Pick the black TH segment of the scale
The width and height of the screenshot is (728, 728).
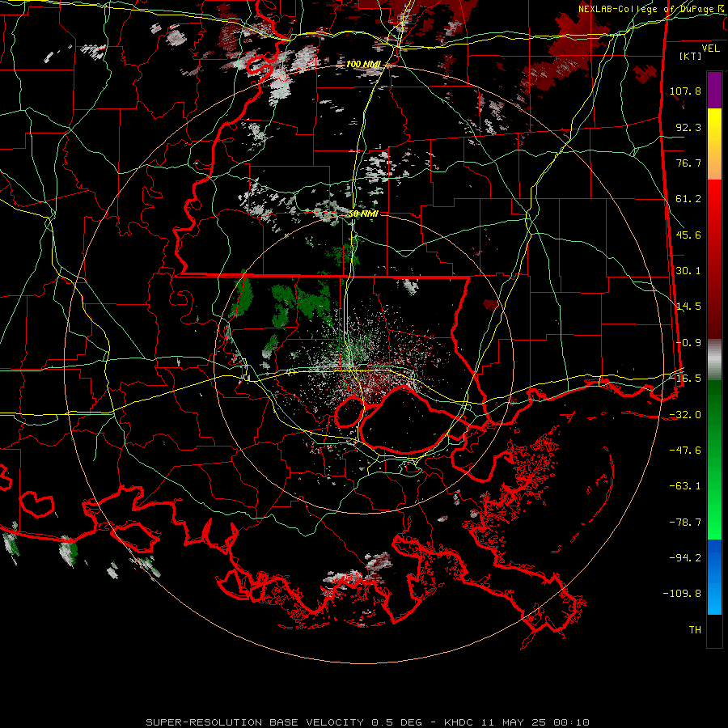(x=714, y=630)
